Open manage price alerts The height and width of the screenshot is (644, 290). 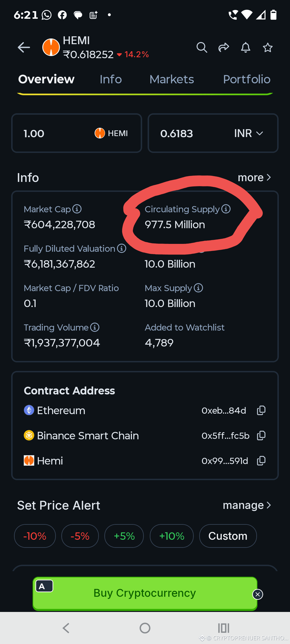(x=247, y=505)
